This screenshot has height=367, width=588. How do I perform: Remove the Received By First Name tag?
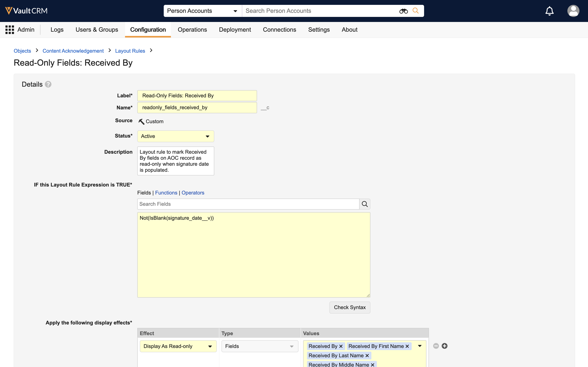[x=407, y=346]
